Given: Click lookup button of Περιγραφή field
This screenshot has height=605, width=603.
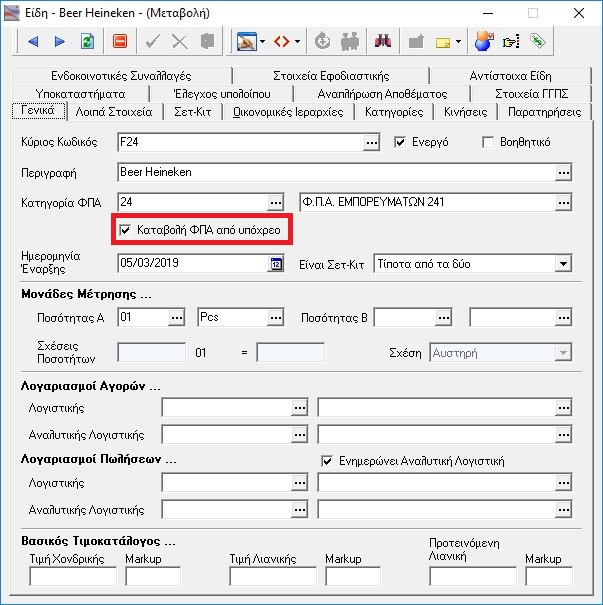Looking at the screenshot, I should [x=563, y=173].
